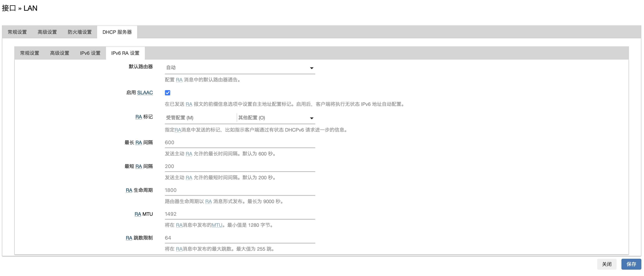Uncheck the 启用 SLAAC checkbox
This screenshot has height=276, width=644.
point(168,93)
